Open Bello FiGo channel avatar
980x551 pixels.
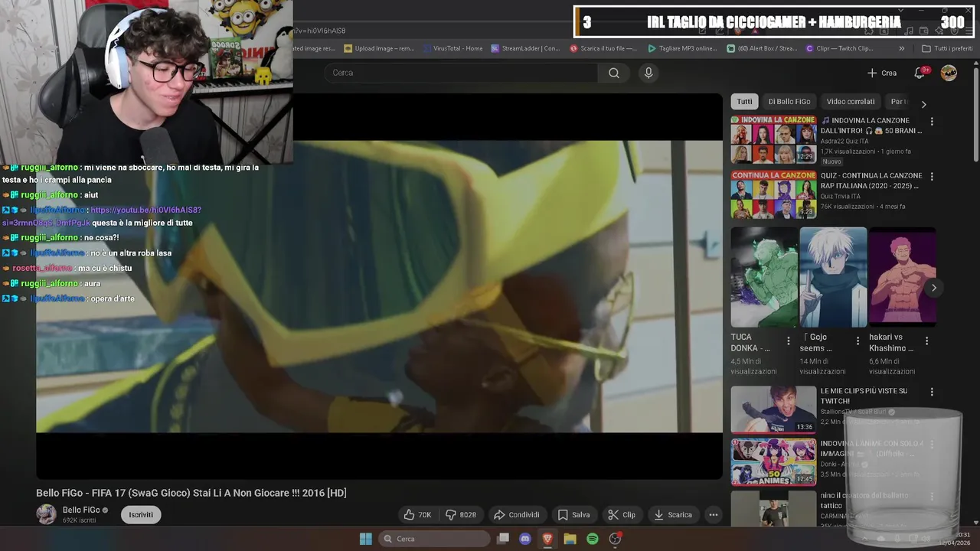pos(47,514)
